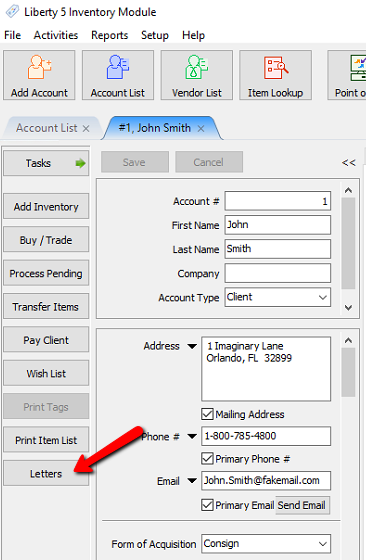Screen dimensions: 366x560
Task: Click the empty Company field
Action: (x=277, y=273)
